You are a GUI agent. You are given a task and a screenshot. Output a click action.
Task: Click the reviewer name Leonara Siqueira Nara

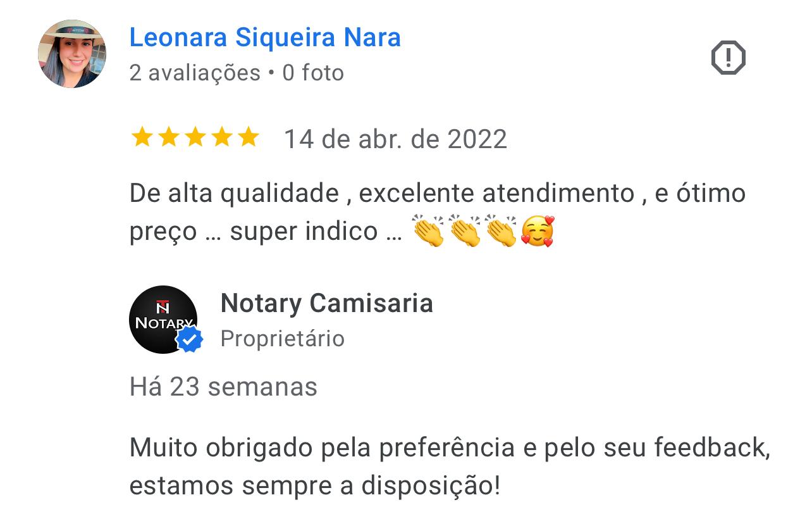(265, 37)
